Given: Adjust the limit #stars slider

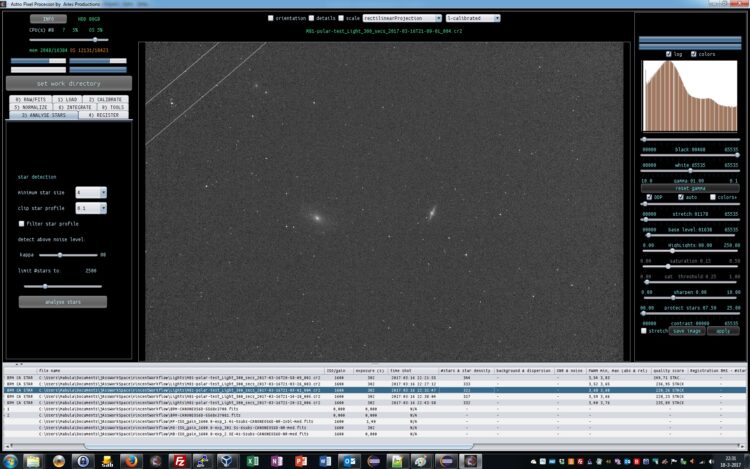Looking at the screenshot, I should pyautogui.click(x=63, y=286).
